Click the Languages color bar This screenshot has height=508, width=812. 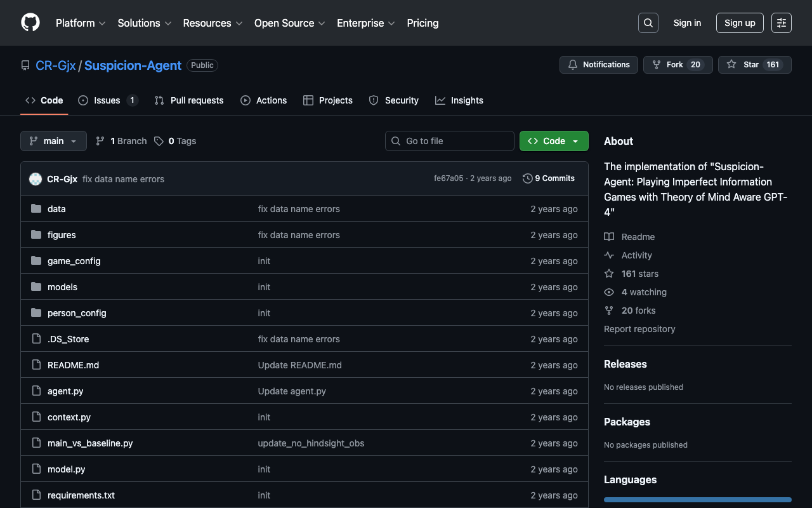click(x=697, y=500)
